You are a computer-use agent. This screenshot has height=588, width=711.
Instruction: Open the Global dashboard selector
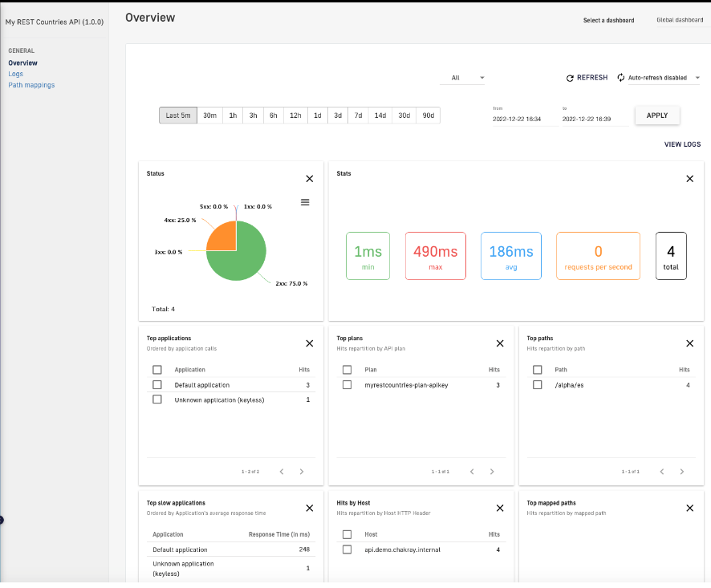tap(681, 20)
